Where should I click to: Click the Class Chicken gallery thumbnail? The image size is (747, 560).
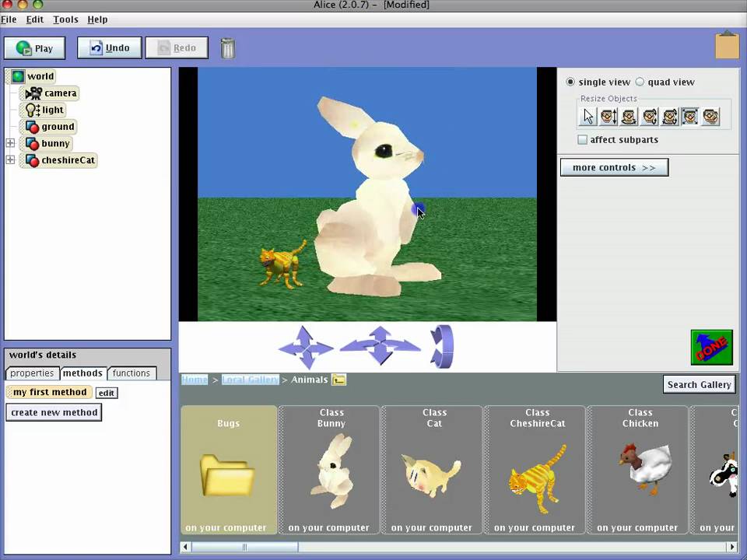pyautogui.click(x=638, y=470)
